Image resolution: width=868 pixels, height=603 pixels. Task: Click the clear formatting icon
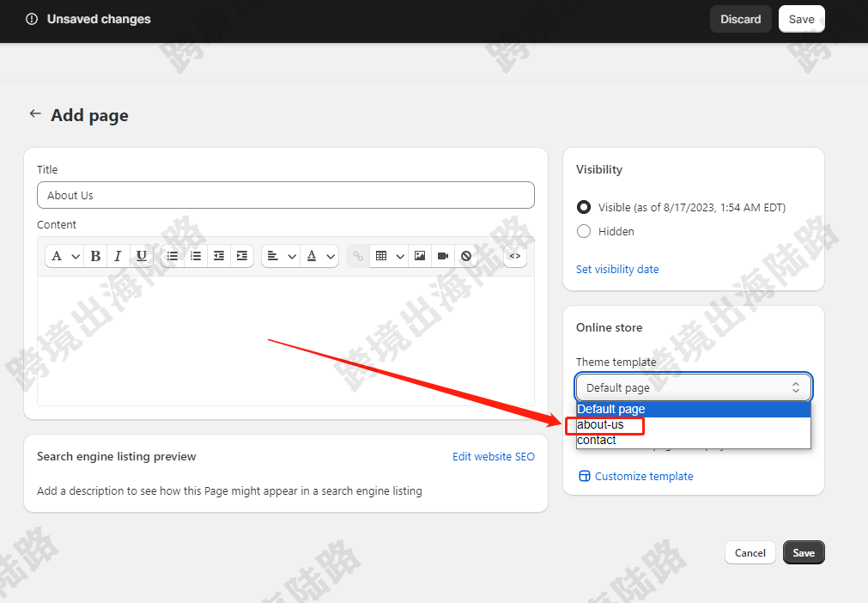point(466,256)
